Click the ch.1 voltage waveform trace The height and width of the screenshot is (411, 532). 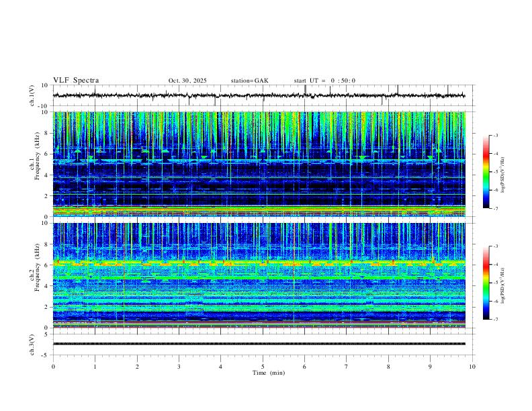(259, 95)
